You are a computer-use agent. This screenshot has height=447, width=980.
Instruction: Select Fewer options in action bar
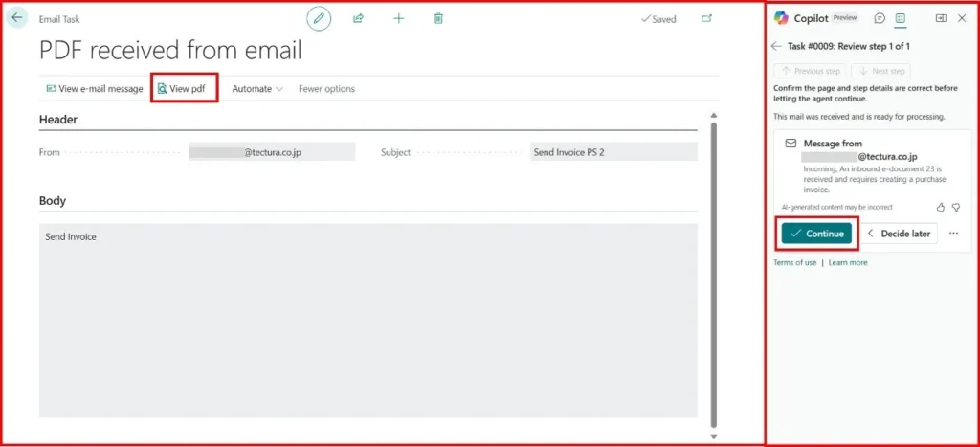click(x=326, y=89)
